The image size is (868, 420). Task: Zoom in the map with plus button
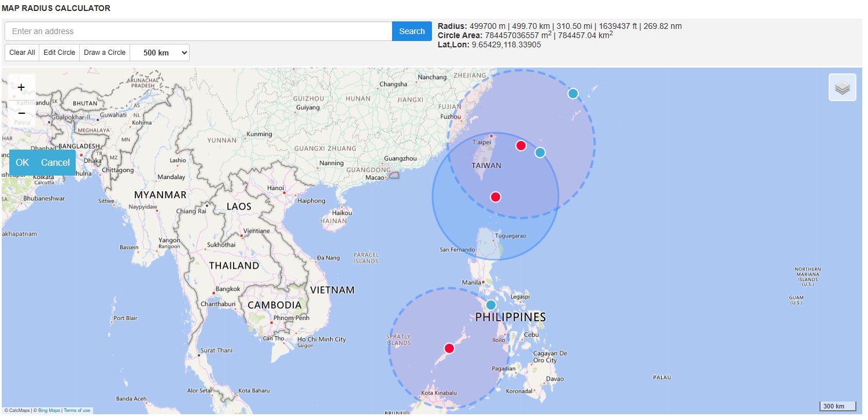pos(21,87)
